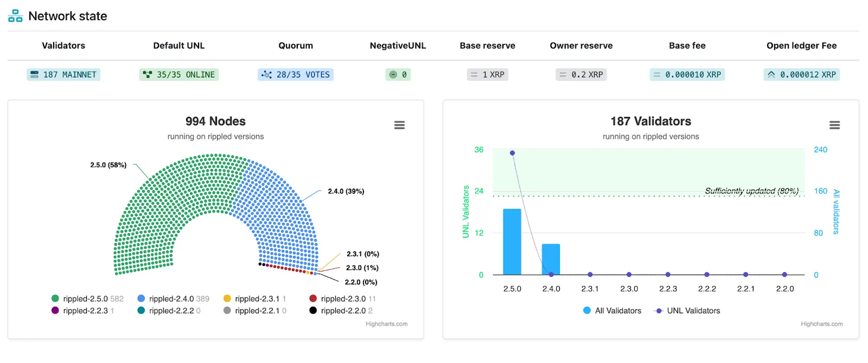Click the Sufficiently updated (80%) label
The width and height of the screenshot is (868, 363).
point(752,191)
